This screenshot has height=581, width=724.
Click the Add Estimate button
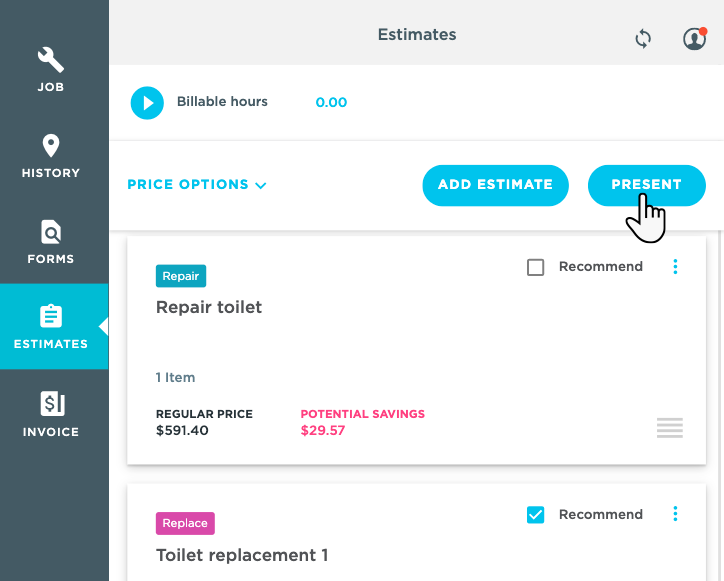495,185
